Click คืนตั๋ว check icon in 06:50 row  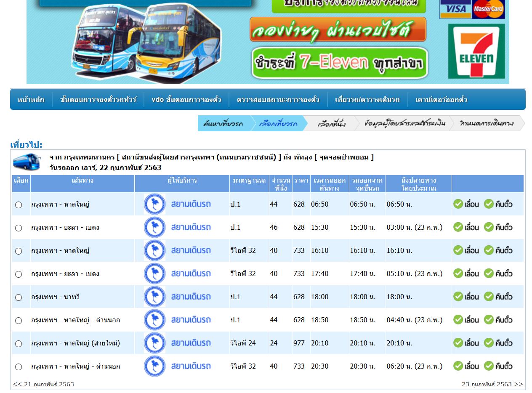pos(489,204)
